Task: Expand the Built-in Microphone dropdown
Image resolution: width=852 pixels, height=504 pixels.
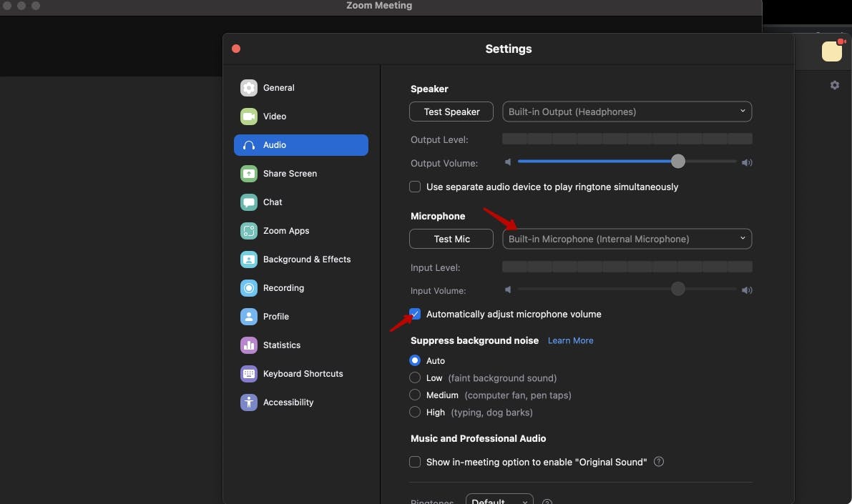Action: tap(627, 239)
